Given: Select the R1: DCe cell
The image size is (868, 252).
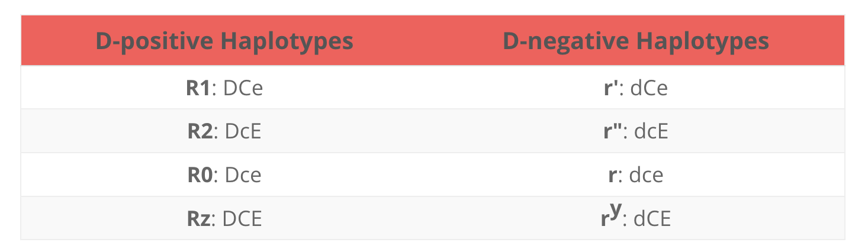Looking at the screenshot, I should coord(224,88).
